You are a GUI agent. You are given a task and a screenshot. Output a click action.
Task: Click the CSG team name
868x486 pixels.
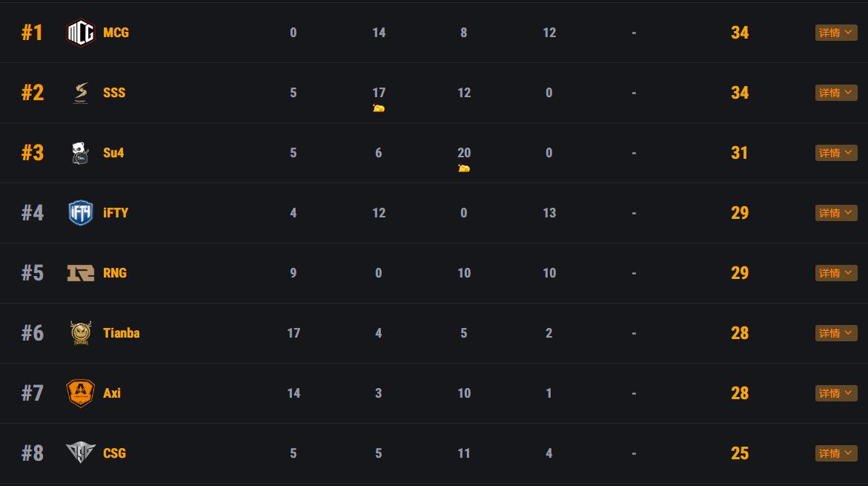(x=114, y=453)
